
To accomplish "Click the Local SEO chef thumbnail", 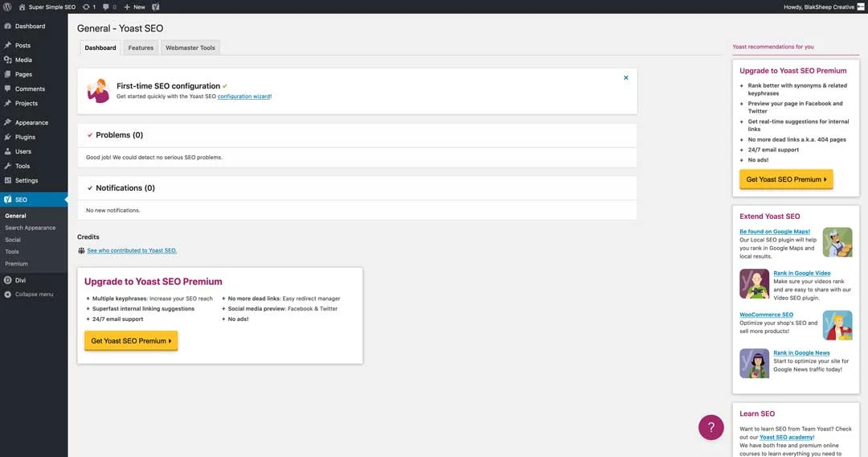I will pos(837,242).
